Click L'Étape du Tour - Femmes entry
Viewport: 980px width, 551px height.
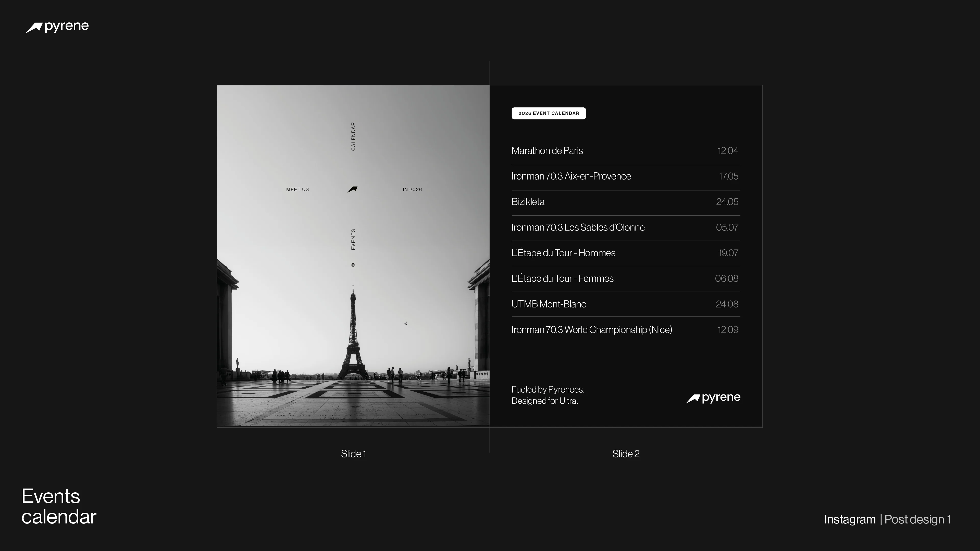coord(562,278)
